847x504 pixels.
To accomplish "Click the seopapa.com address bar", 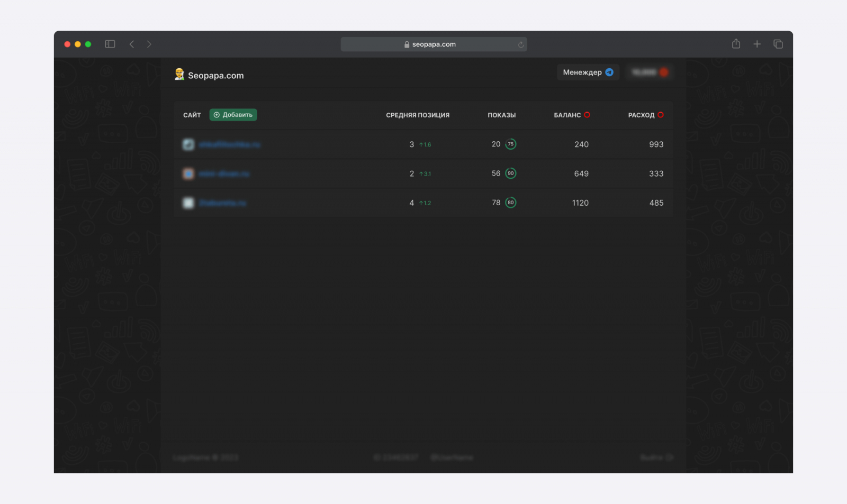I will pos(434,44).
